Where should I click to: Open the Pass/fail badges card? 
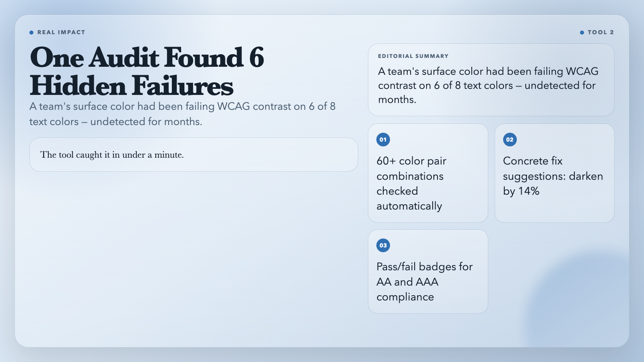click(428, 271)
